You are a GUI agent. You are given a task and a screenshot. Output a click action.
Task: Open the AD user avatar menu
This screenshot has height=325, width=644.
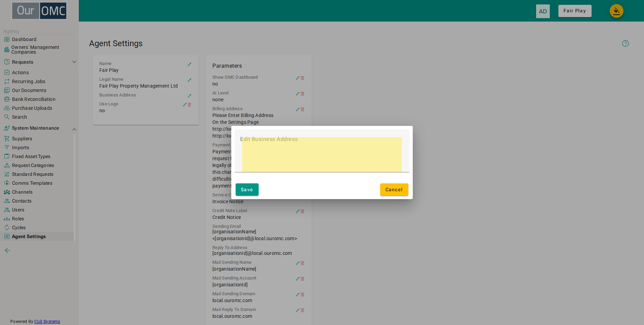543,11
